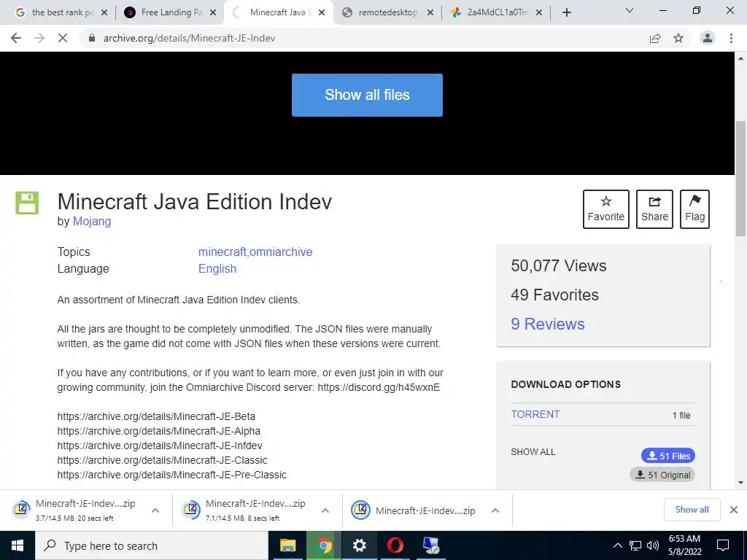Click the 50,077 Views text
The image size is (747, 560).
(558, 265)
